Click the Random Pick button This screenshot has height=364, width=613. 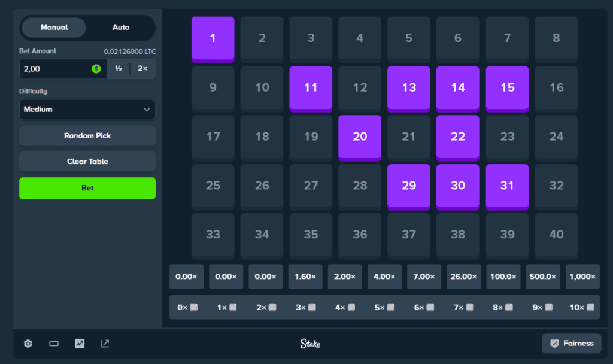(x=87, y=136)
